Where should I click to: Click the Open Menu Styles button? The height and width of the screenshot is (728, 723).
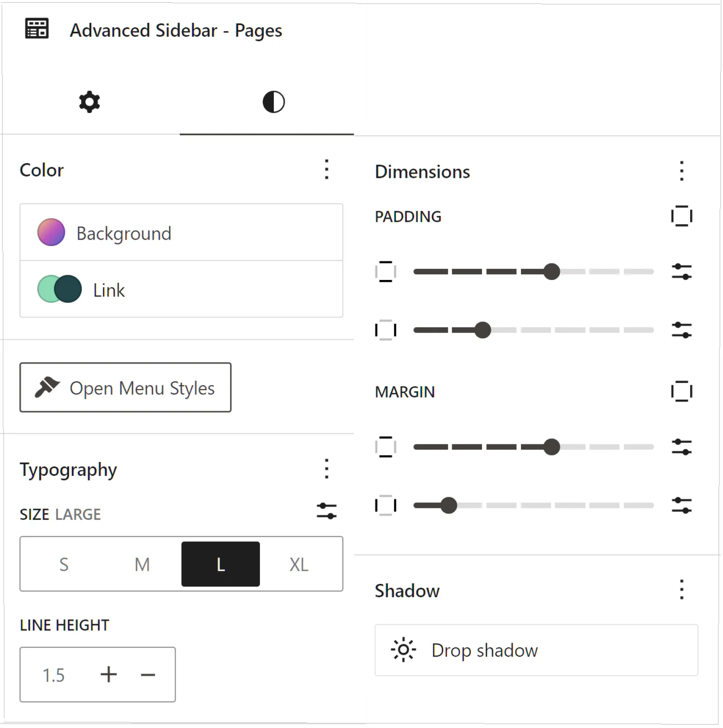(x=125, y=387)
